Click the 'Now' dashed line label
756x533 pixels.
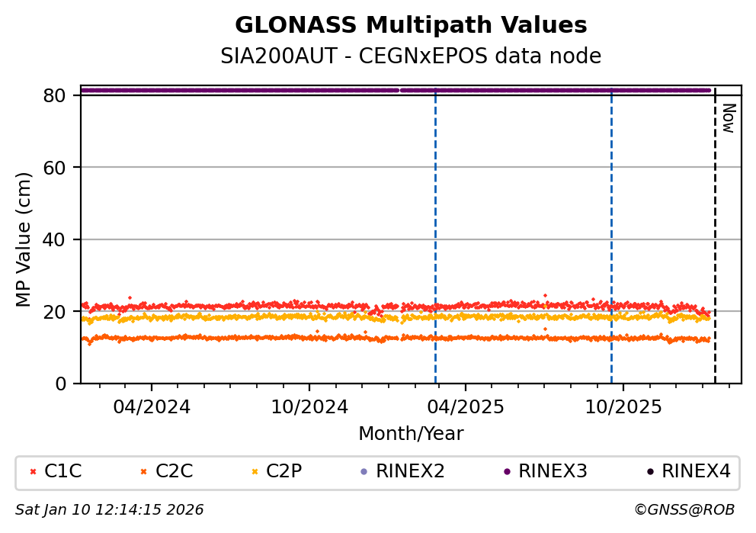click(x=728, y=118)
